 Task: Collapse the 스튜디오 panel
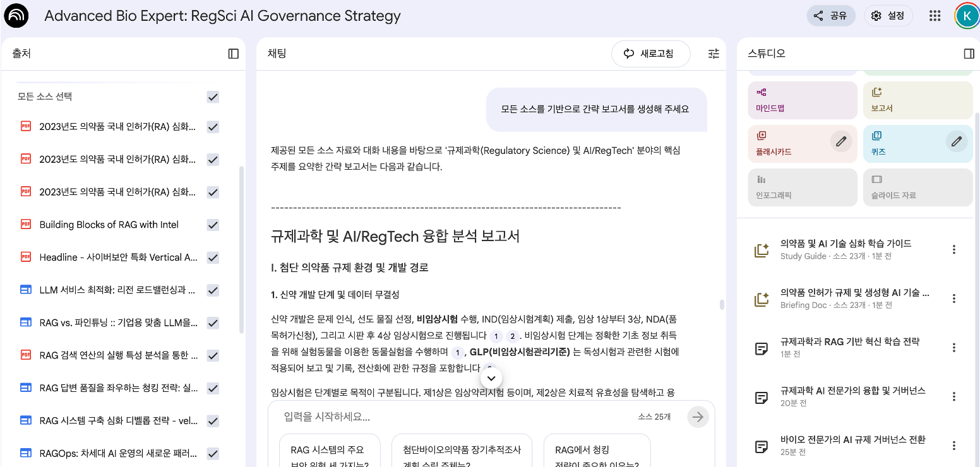[969, 54]
